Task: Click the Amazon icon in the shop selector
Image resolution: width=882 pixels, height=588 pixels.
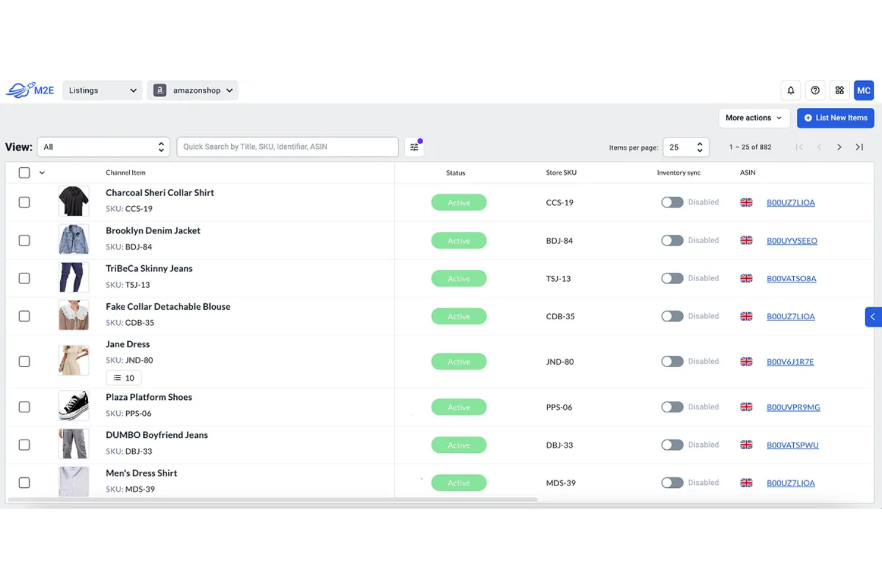Action: (159, 90)
